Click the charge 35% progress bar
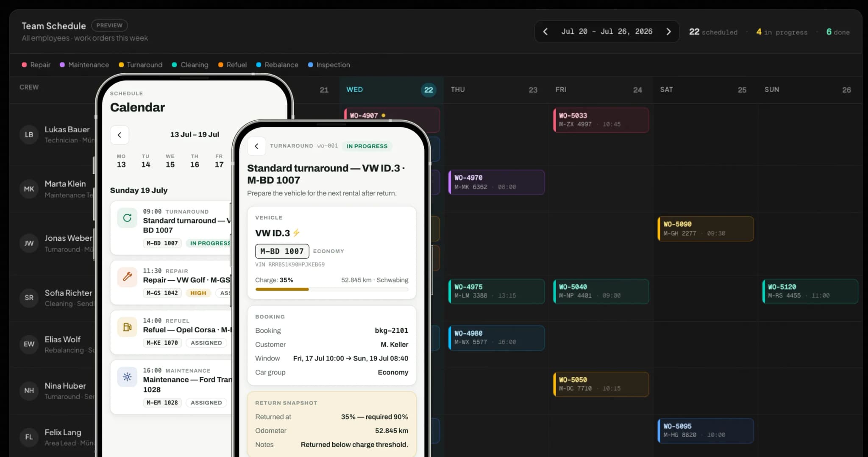 coord(332,290)
